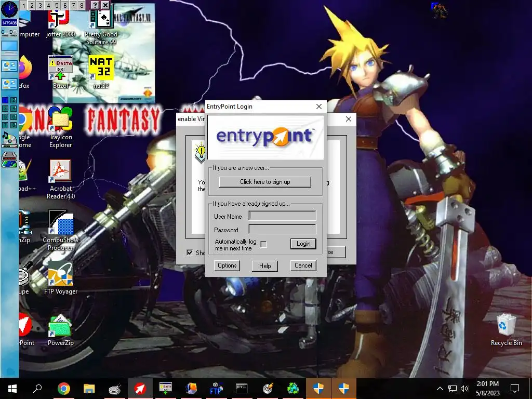Click the music CD player sidebar icon
This screenshot has width=532, height=399.
[x=9, y=140]
